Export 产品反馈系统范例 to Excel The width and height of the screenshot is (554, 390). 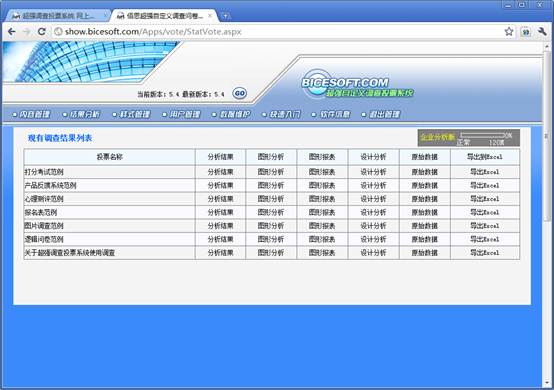coord(485,185)
